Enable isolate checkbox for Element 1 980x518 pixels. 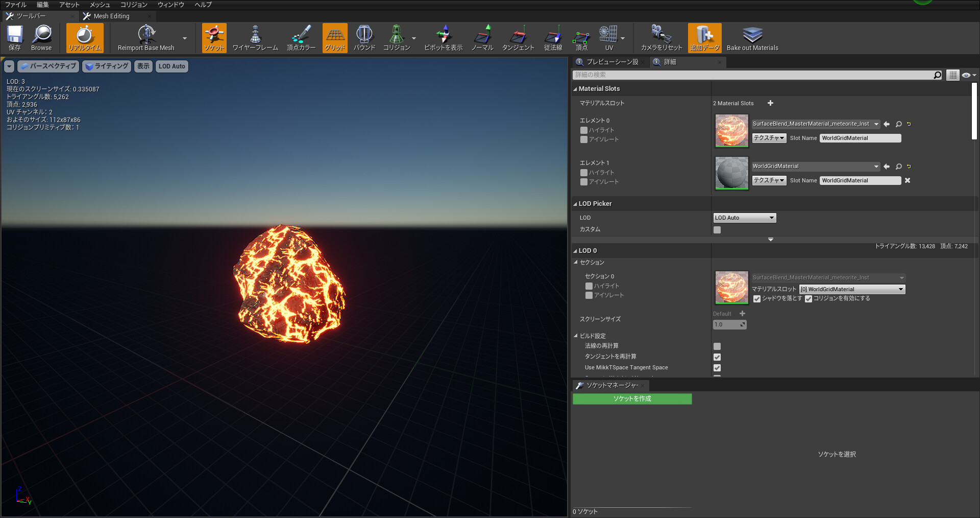(584, 182)
